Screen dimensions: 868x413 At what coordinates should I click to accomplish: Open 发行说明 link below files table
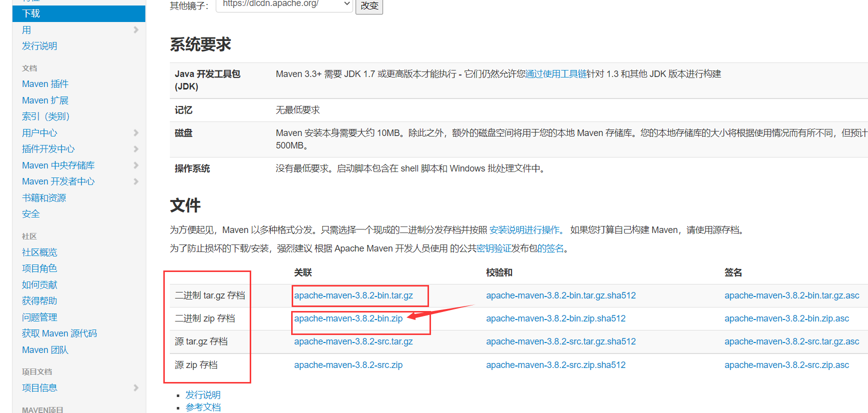click(203, 395)
